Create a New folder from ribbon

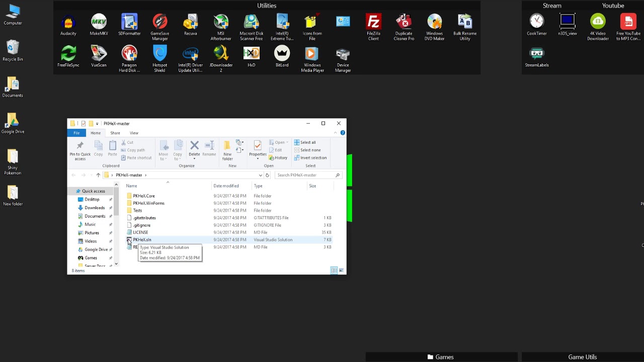(227, 150)
